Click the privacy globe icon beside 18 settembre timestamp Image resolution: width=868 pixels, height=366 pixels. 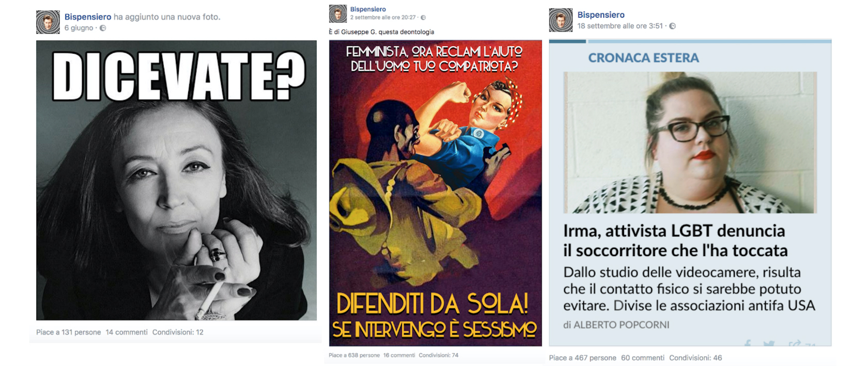(672, 26)
